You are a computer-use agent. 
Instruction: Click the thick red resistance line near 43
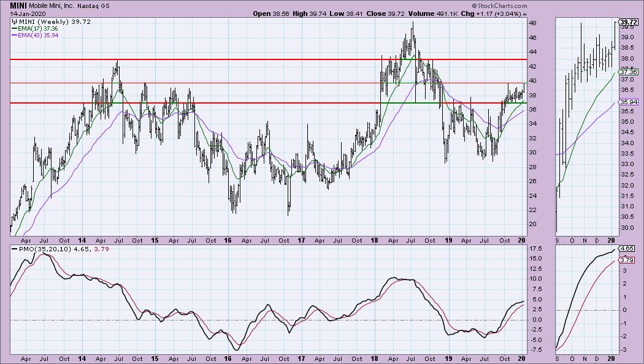[268, 59]
